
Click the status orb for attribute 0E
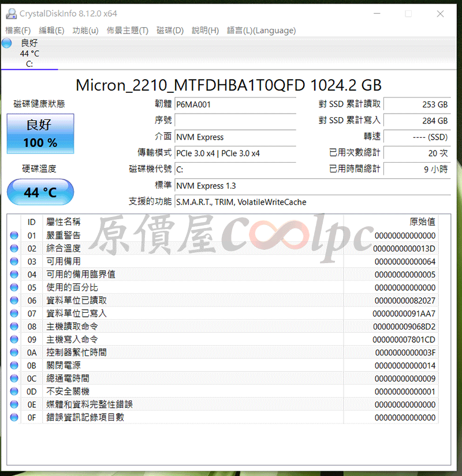click(x=14, y=404)
